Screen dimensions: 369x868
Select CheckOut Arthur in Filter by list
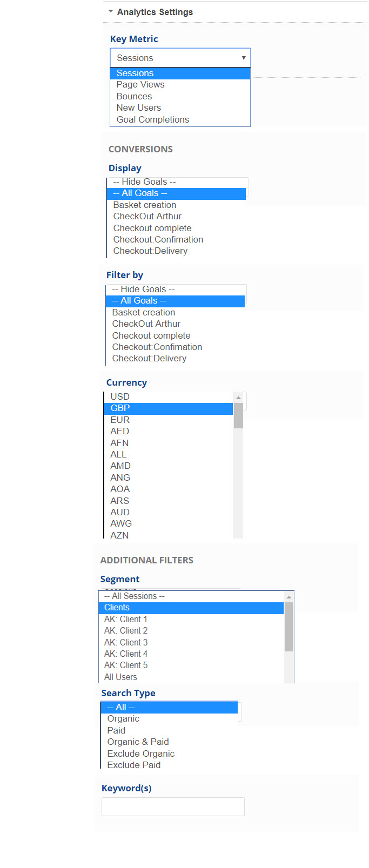(x=146, y=324)
